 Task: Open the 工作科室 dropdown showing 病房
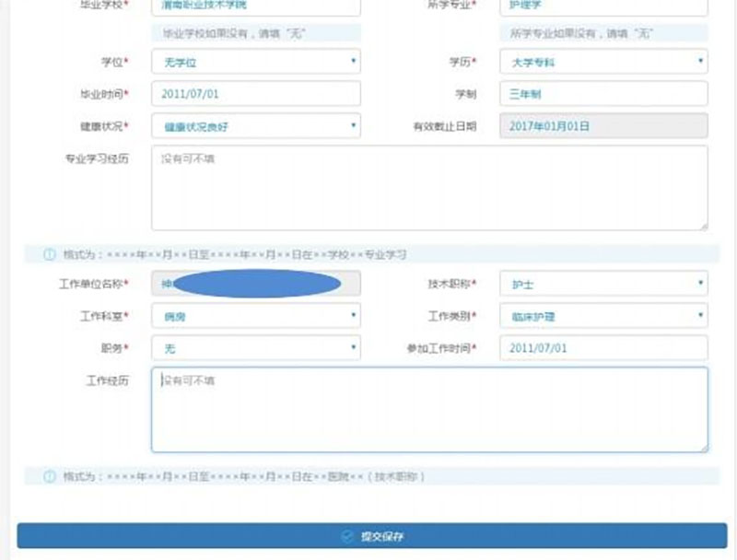[255, 316]
